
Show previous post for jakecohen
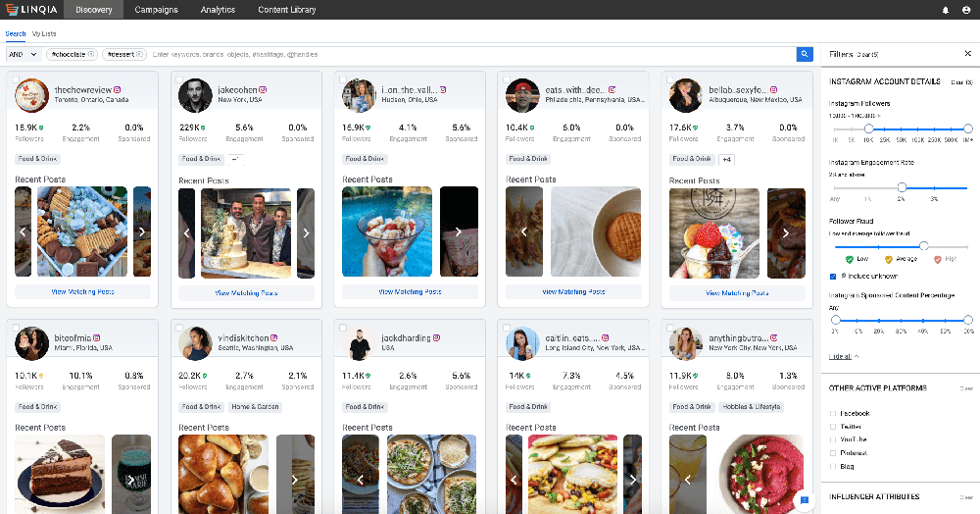coord(186,233)
